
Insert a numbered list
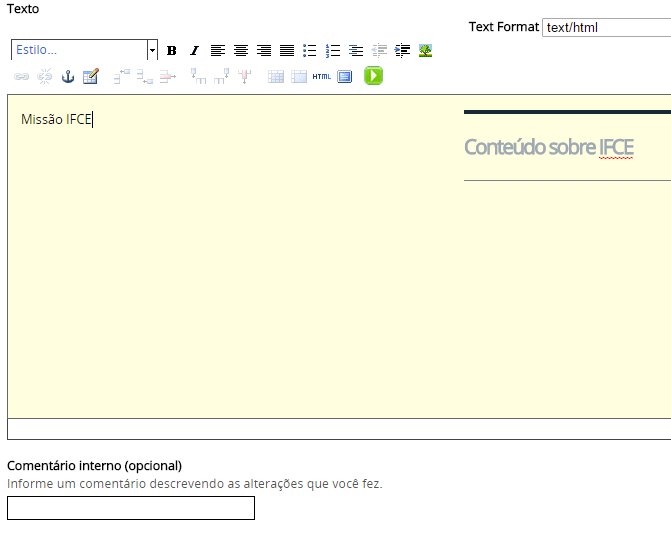coord(333,51)
